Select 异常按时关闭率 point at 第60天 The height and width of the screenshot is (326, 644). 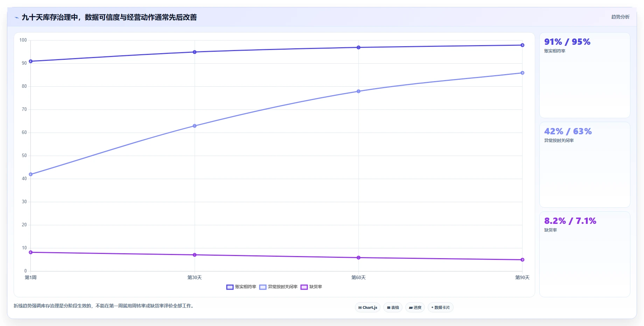pos(358,91)
